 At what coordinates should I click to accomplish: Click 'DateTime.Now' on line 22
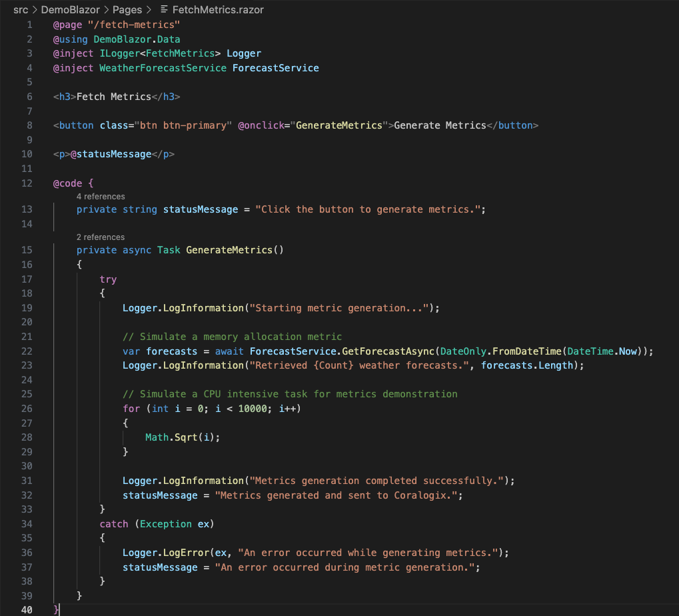point(602,351)
